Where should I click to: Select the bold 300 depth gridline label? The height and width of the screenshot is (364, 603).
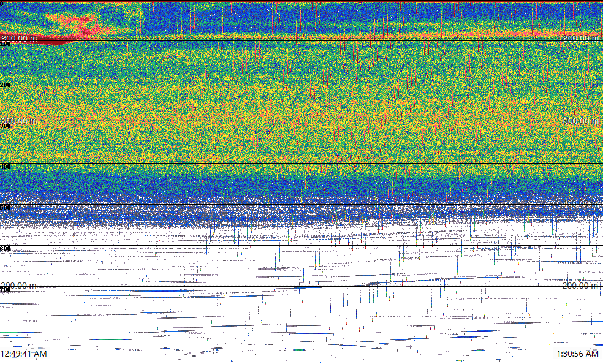tap(6, 126)
